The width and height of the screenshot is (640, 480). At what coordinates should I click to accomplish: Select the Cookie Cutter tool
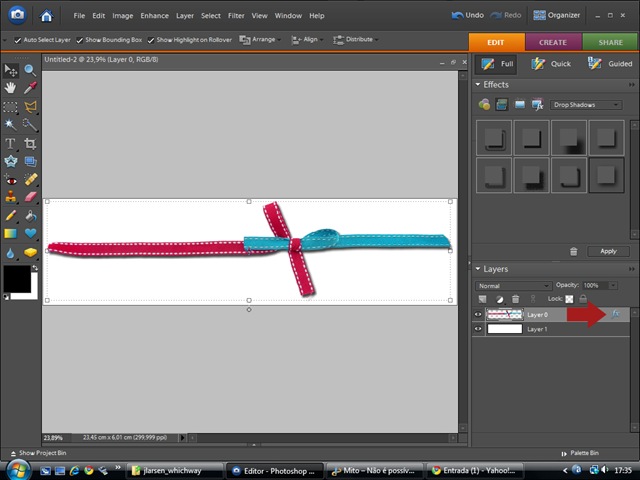pos(11,161)
